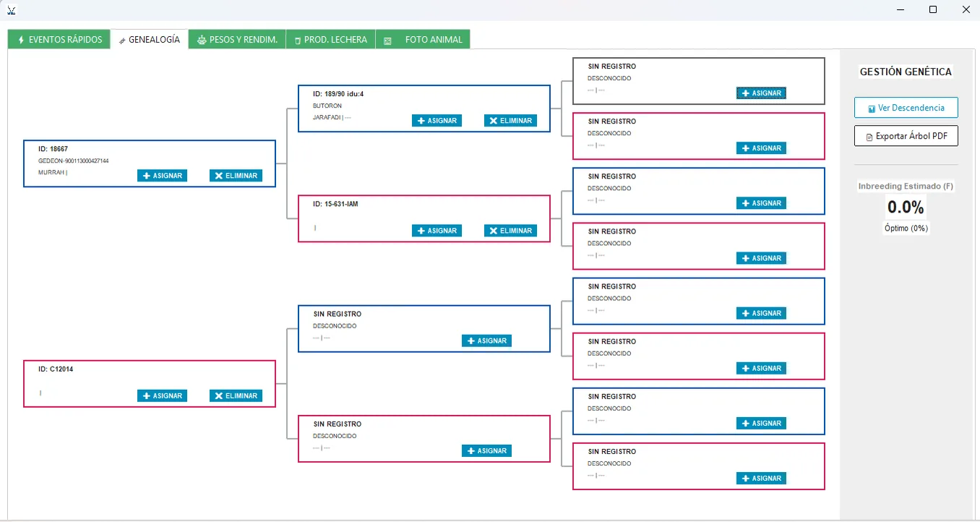The height and width of the screenshot is (522, 980).
Task: Click Asignar in blue parent card of ID C12014
Action: [486, 341]
